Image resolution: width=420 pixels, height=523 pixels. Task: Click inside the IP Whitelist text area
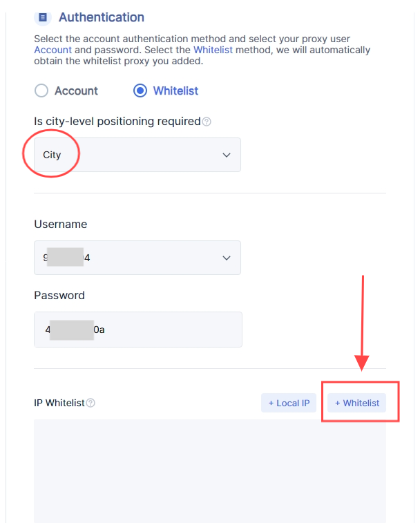(209, 470)
